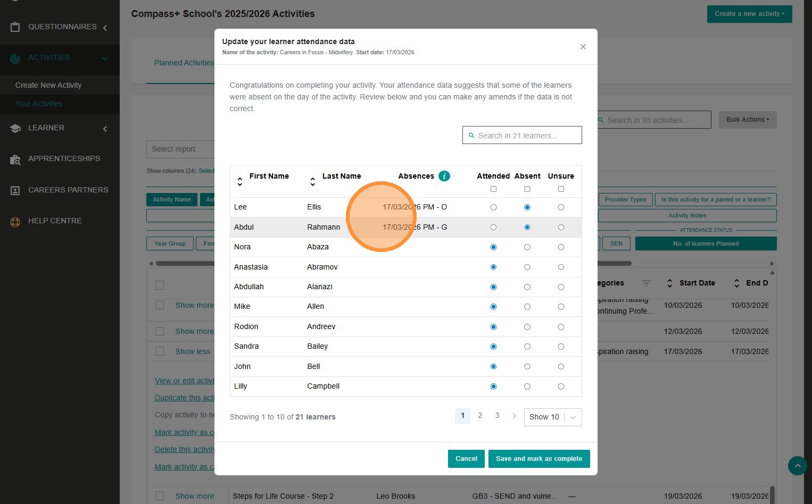Sort background table by Start Date arrows

tap(669, 283)
